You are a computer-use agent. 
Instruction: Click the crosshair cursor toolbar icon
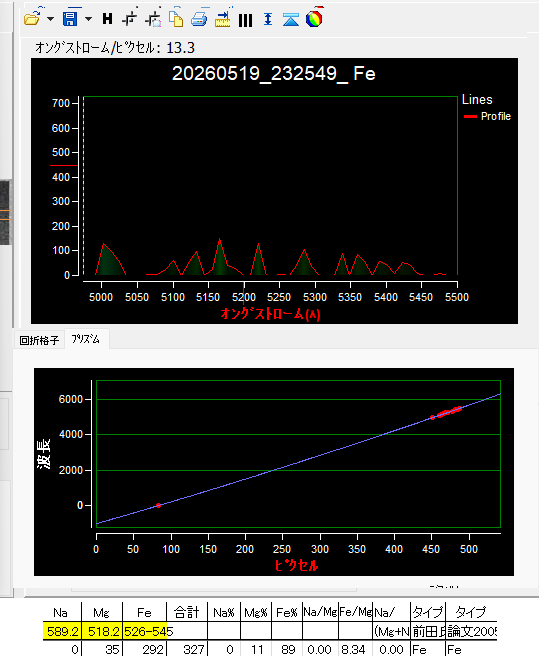pyautogui.click(x=130, y=19)
